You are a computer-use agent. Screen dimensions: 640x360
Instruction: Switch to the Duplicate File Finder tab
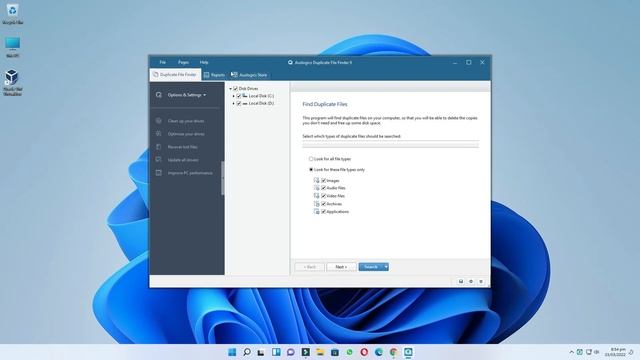coord(175,75)
